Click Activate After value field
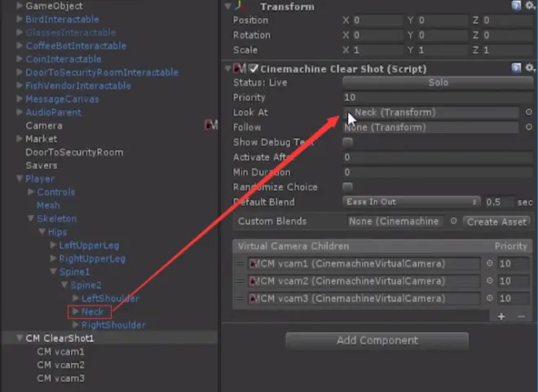The width and height of the screenshot is (538, 392). point(438,157)
